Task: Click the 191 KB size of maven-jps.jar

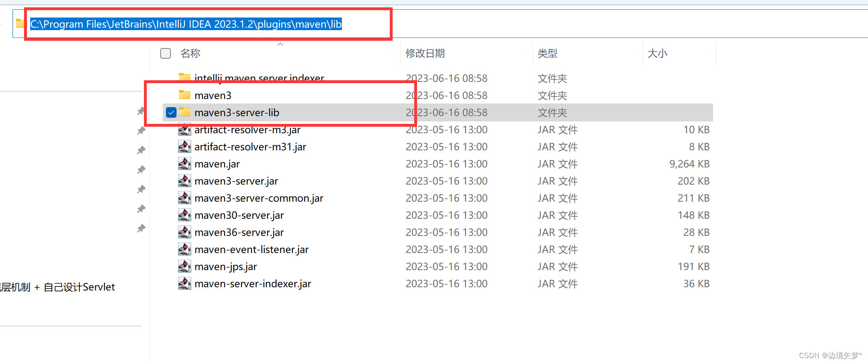Action: click(x=694, y=266)
